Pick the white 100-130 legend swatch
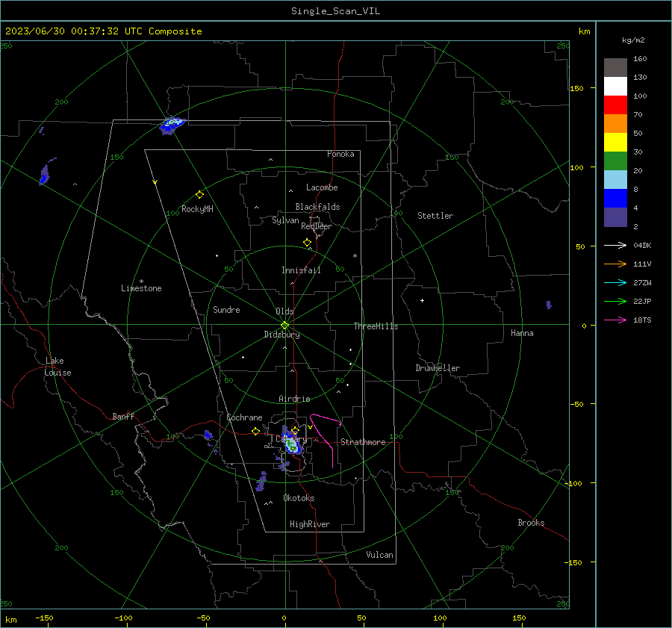The image size is (672, 628). pos(615,87)
